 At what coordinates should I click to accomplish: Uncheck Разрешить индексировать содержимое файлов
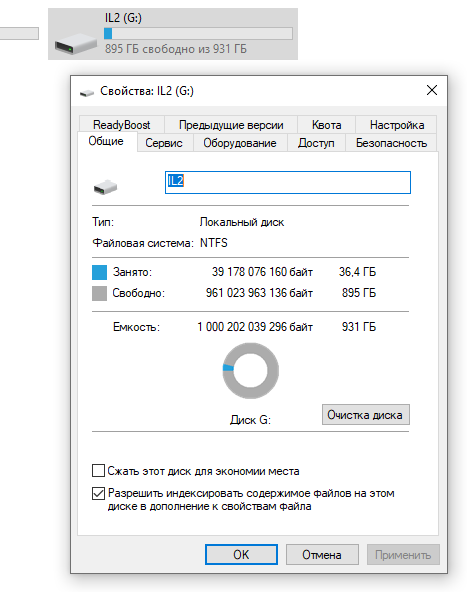coord(98,493)
